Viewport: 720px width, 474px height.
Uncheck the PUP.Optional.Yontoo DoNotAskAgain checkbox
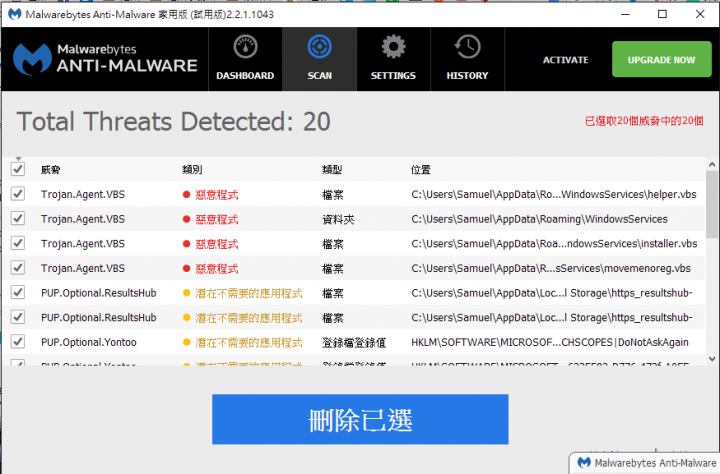coord(18,341)
